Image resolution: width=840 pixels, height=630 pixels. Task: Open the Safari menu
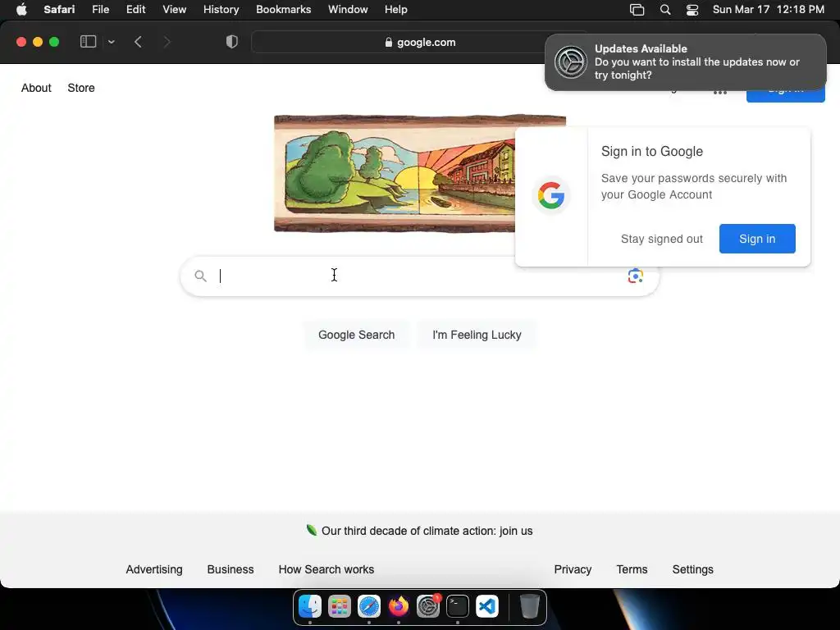59,10
